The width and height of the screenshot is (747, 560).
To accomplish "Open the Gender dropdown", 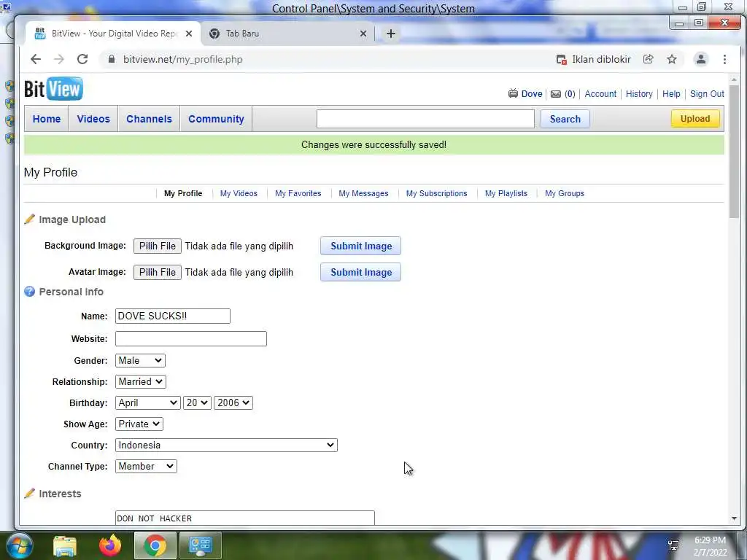I will (x=140, y=360).
